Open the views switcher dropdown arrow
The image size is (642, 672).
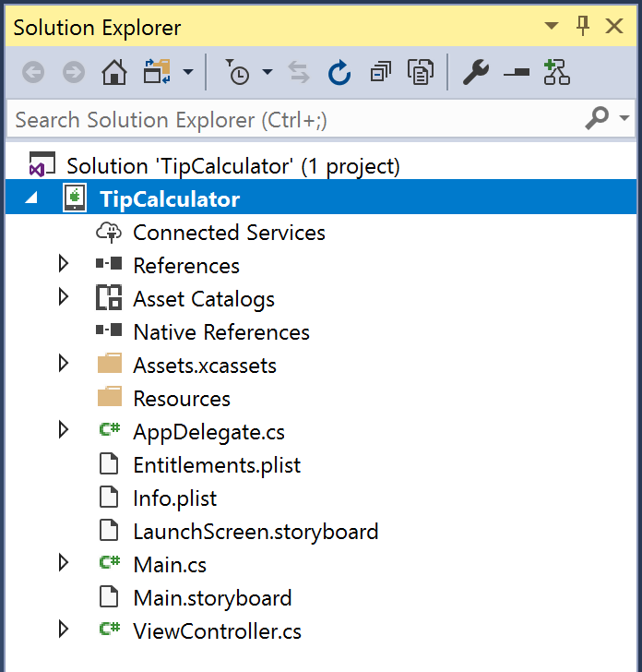[x=188, y=72]
